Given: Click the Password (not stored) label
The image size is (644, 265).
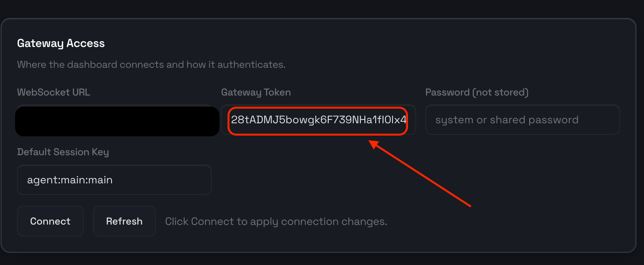Looking at the screenshot, I should (477, 92).
